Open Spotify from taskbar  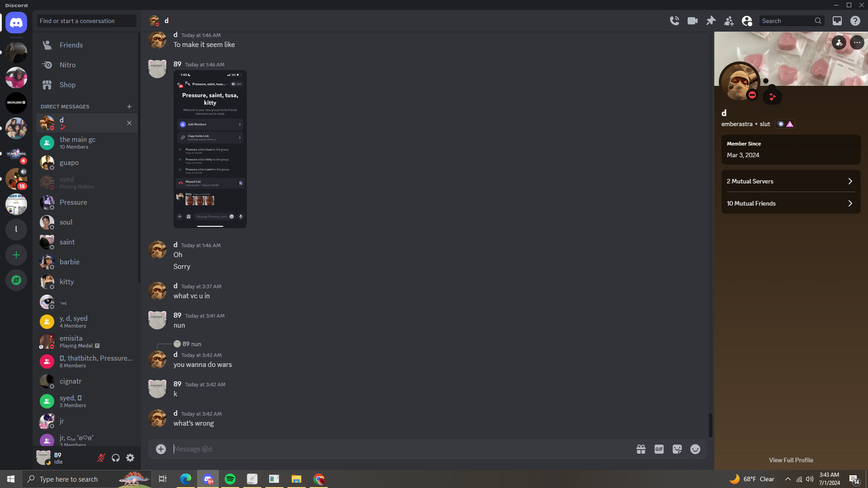point(230,479)
